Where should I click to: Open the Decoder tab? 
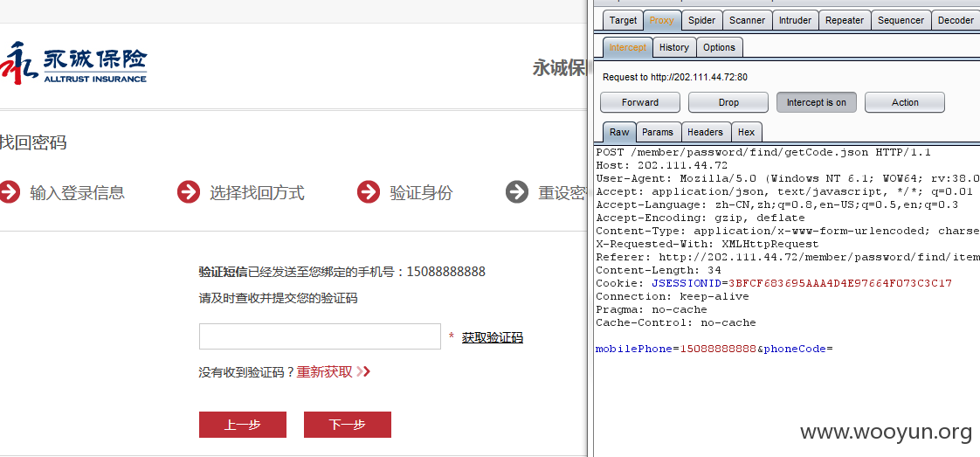(956, 20)
